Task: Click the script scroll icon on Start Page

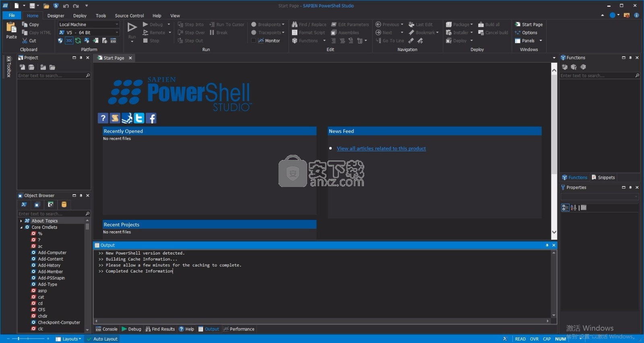Action: [115, 118]
